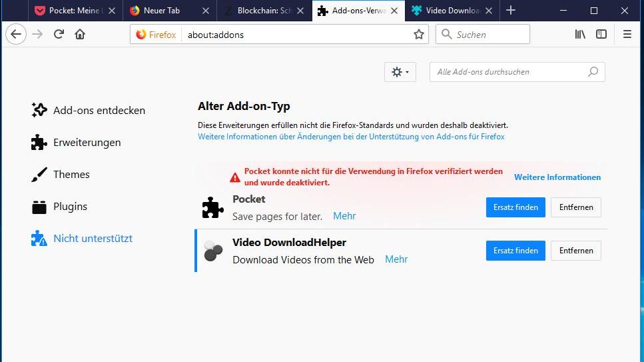
Task: Open the Themes category
Action: click(61, 175)
